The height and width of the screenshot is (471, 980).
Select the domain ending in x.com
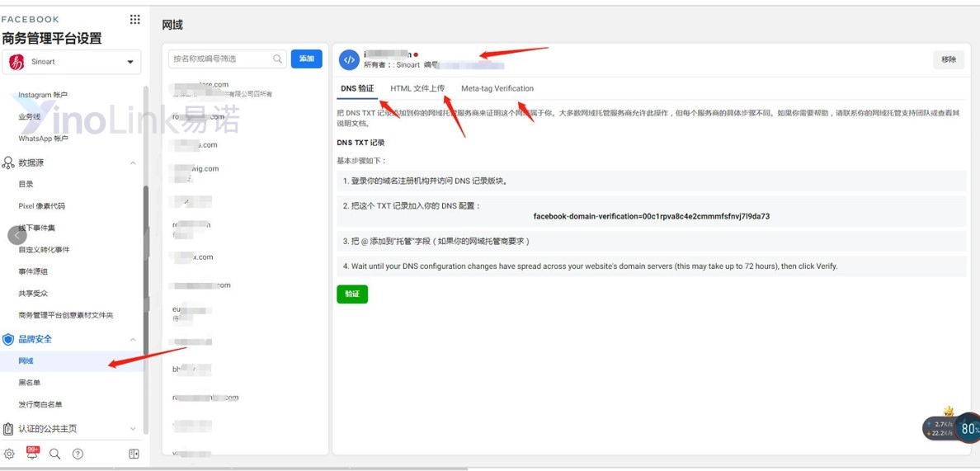[x=193, y=257]
